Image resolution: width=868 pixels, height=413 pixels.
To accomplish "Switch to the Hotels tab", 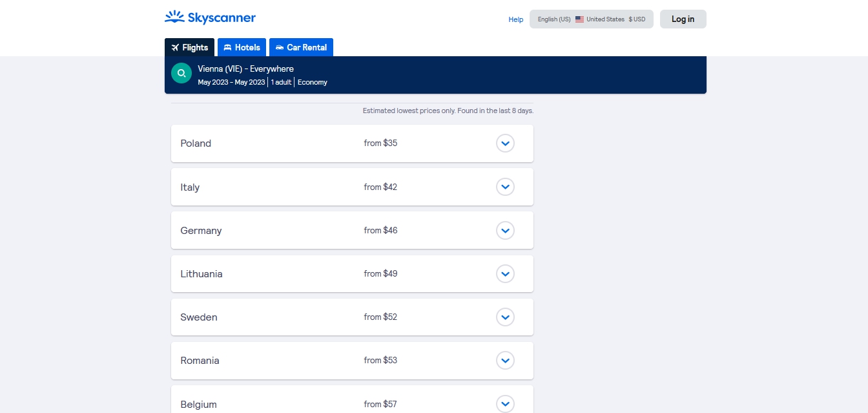I will tap(242, 47).
